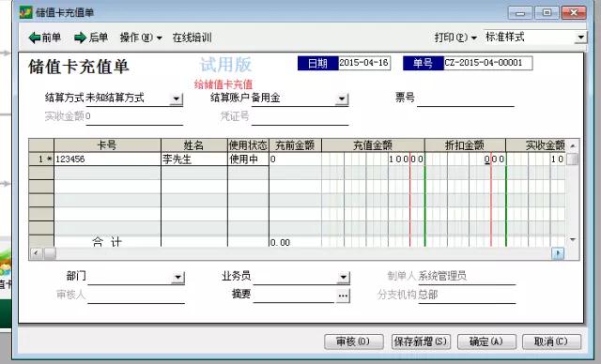Select the 卡号 cell containing 123456
This screenshot has height=364, width=601.
coord(108,159)
